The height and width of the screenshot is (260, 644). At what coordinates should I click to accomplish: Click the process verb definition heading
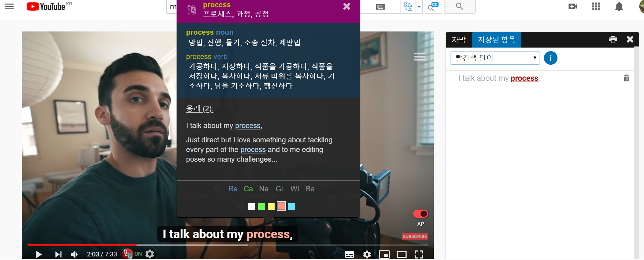coord(207,57)
